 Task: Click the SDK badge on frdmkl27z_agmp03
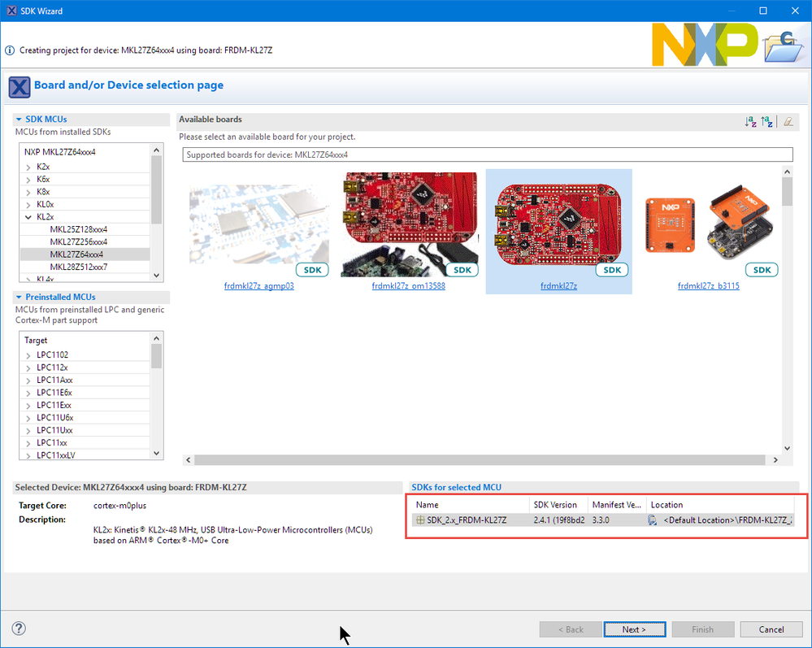(x=312, y=270)
